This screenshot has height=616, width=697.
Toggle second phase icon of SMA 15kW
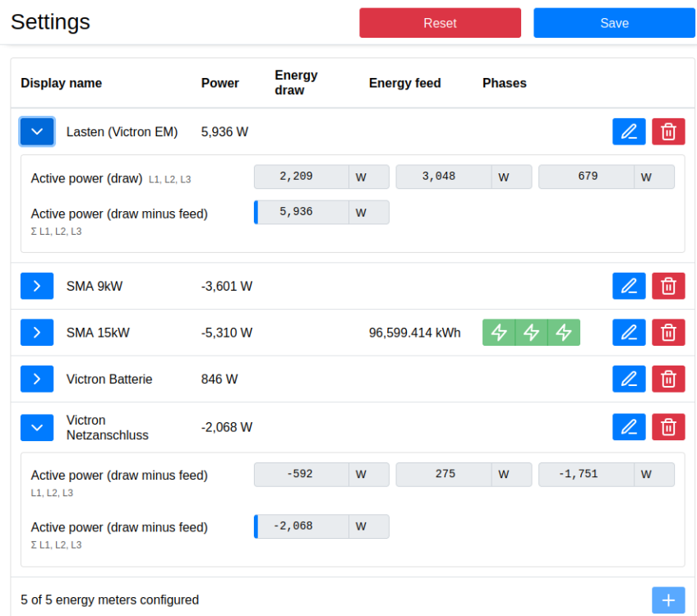pyautogui.click(x=531, y=333)
